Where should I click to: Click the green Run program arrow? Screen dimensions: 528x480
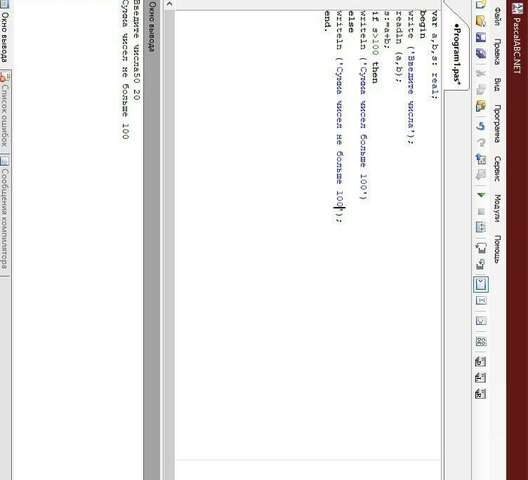[x=482, y=195]
